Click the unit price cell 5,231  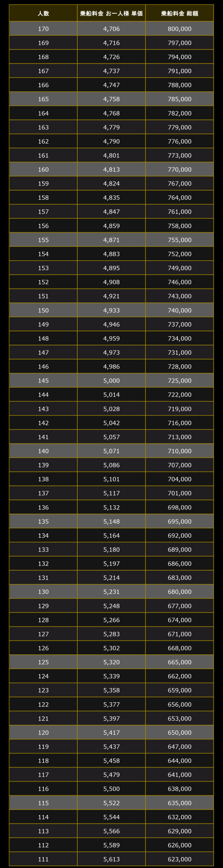pos(111,592)
